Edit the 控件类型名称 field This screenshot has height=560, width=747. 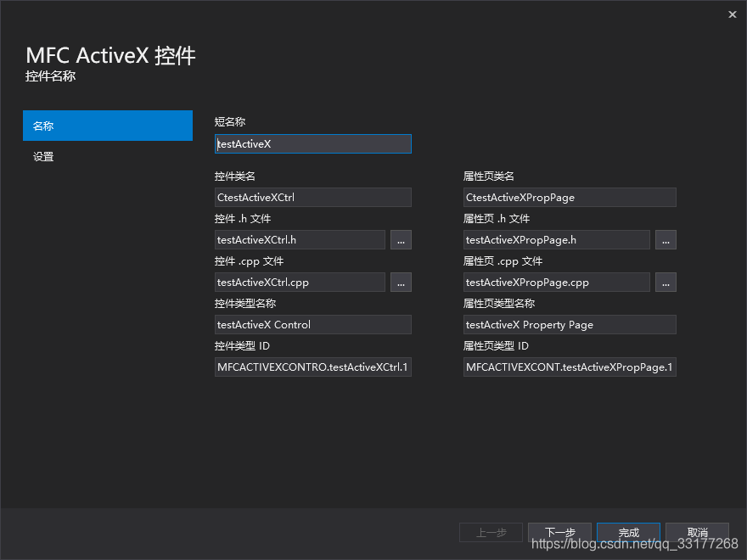[313, 325]
